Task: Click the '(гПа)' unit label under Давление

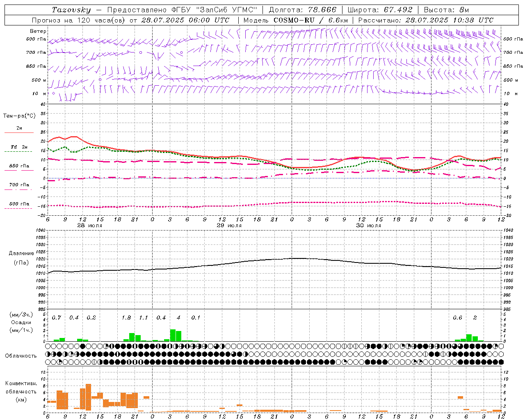Action: click(21, 263)
